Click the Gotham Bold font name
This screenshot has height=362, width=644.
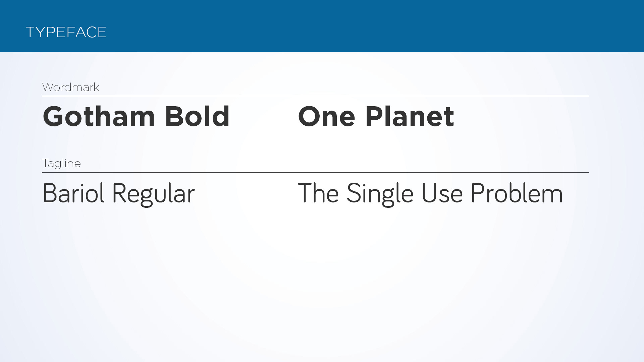pos(136,116)
